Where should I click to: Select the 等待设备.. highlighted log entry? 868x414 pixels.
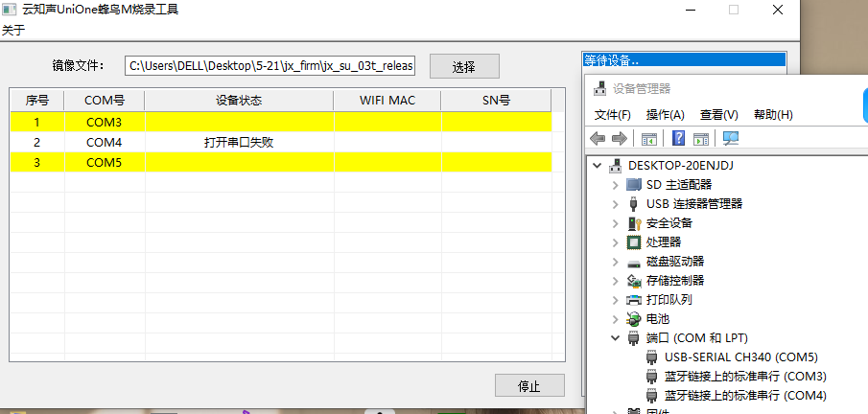tap(684, 59)
